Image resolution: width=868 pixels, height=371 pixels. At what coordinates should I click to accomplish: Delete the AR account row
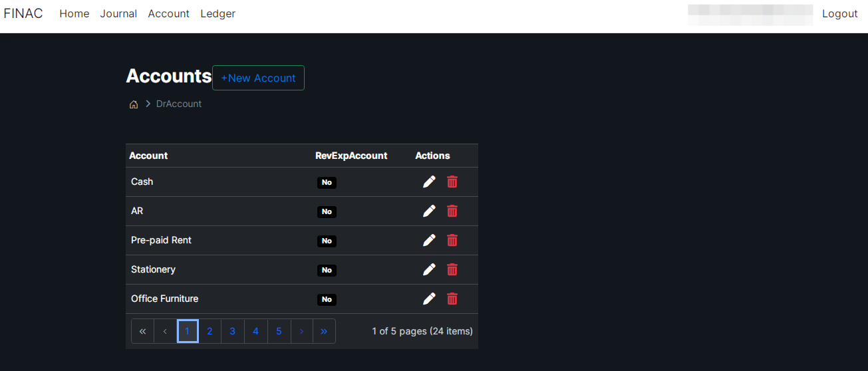coord(452,211)
